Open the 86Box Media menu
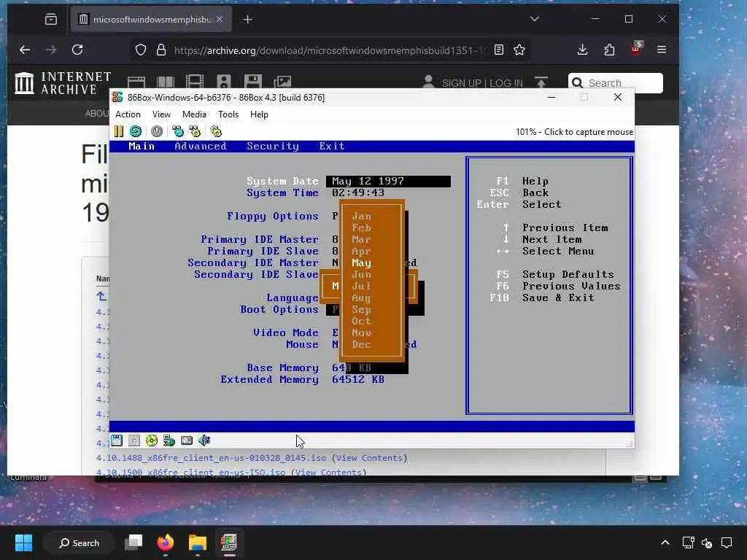Screen dimensions: 747x560 (194, 114)
